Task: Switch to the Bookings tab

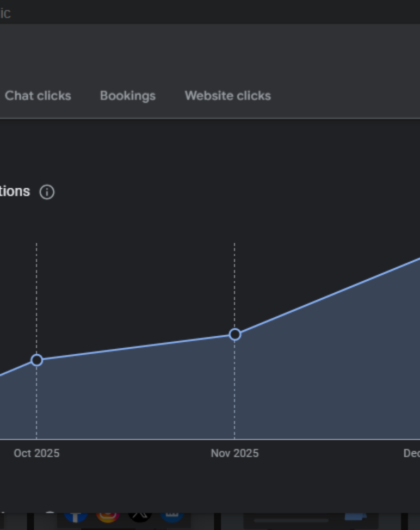Action: click(x=128, y=96)
